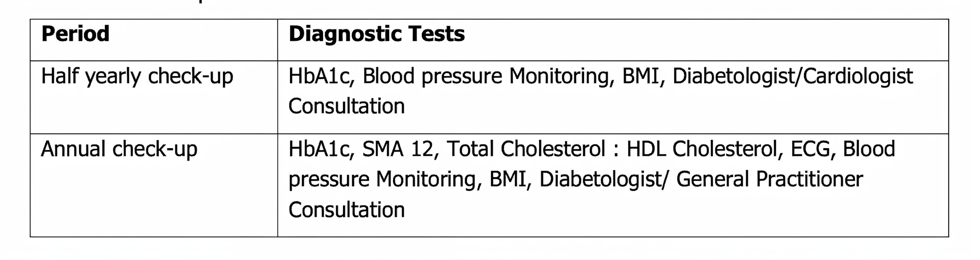Select the "Half yearly check-up" cell text

coord(137,77)
